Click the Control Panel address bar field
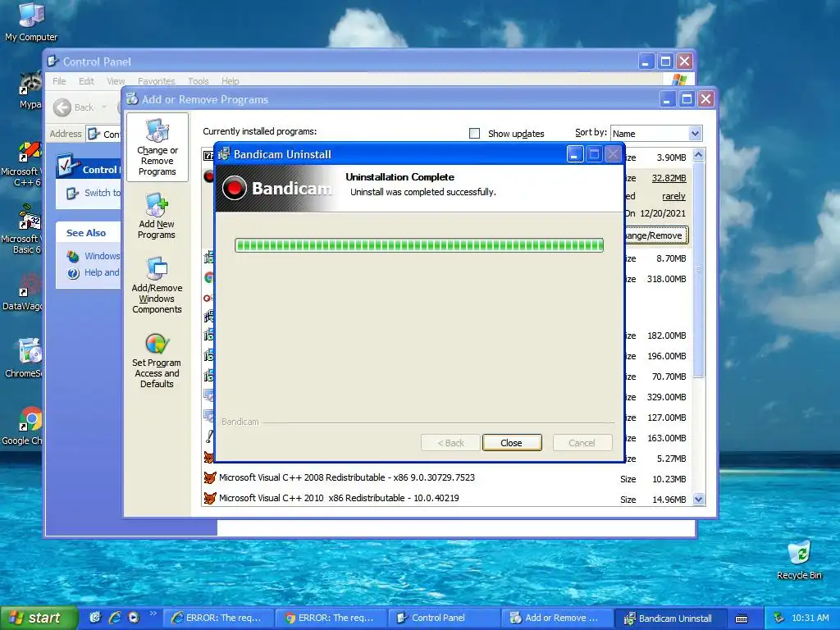Image resolution: width=840 pixels, height=630 pixels. pos(104,134)
